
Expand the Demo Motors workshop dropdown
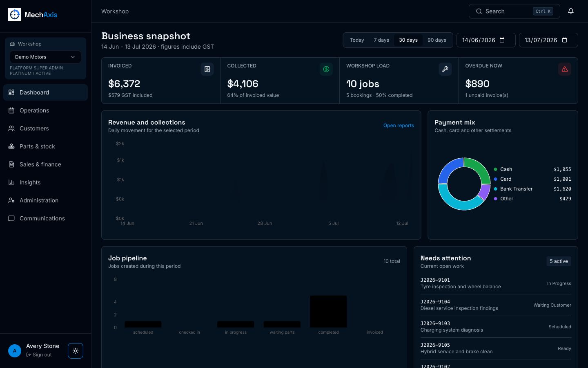tap(45, 57)
